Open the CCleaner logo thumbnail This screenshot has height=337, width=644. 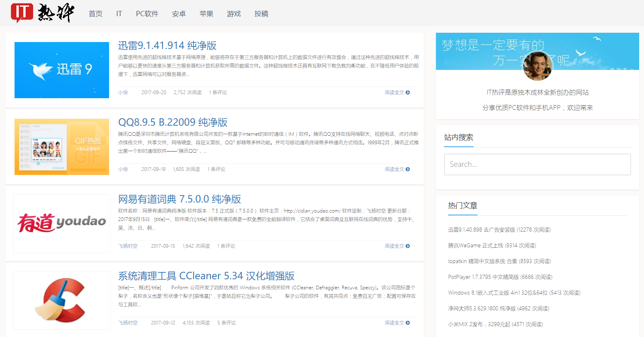(62, 300)
